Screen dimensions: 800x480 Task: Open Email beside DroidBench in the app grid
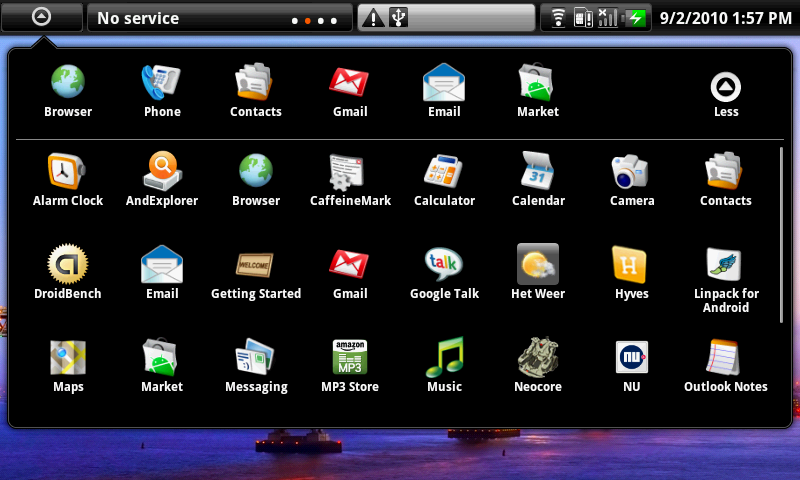pos(162,272)
